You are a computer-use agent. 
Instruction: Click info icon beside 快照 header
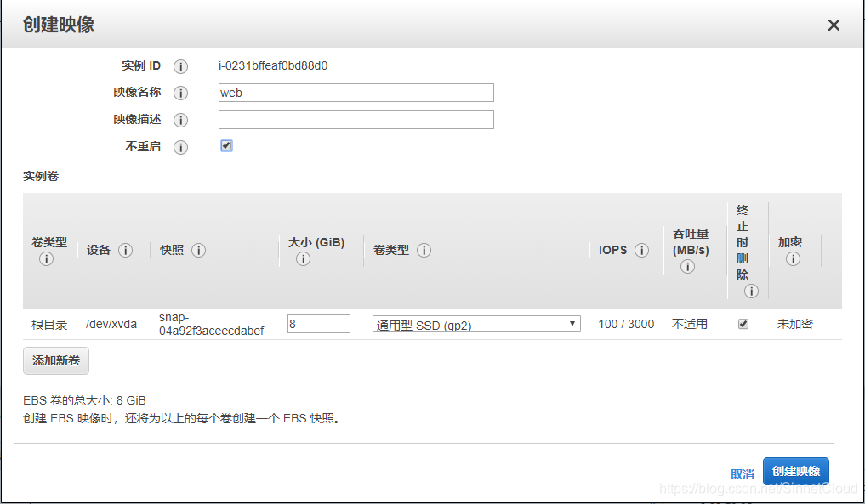198,251
